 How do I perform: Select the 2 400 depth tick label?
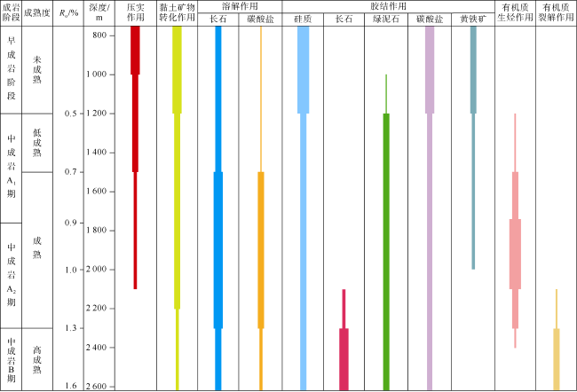pos(97,347)
